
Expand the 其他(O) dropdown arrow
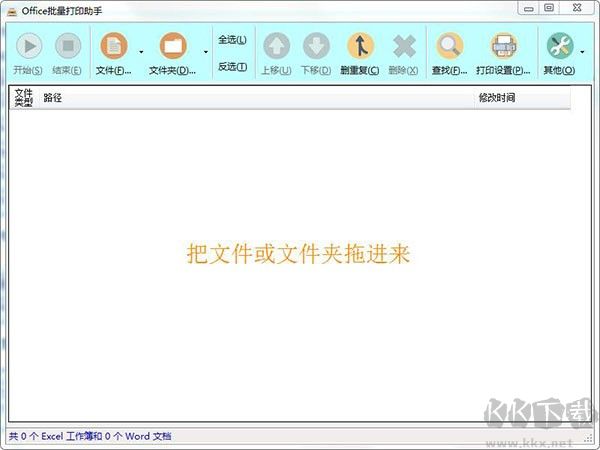pyautogui.click(x=582, y=52)
